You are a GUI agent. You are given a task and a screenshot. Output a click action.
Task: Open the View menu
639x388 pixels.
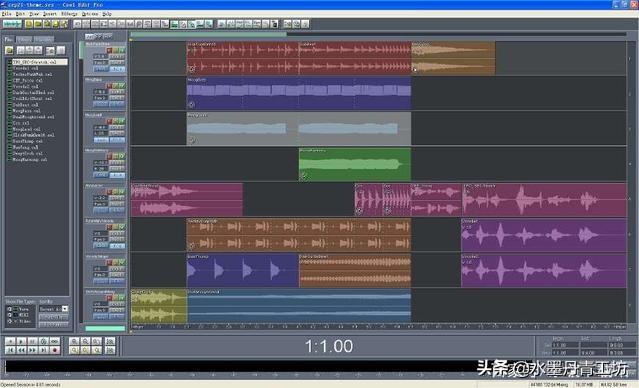pyautogui.click(x=34, y=14)
